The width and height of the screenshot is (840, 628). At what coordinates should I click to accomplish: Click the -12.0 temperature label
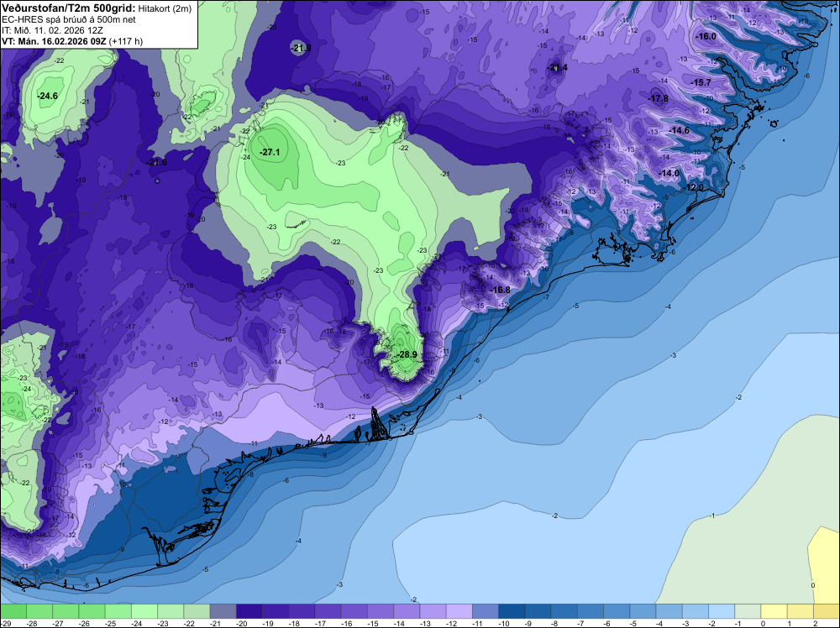coord(694,188)
